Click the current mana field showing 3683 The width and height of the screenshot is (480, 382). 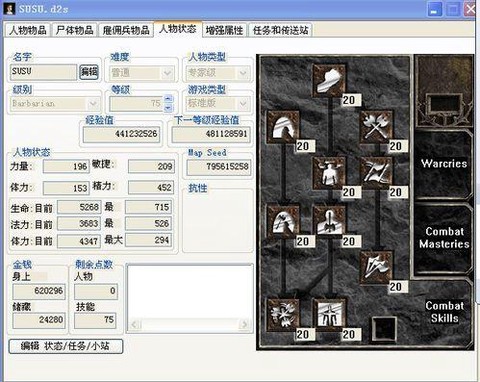pos(79,224)
